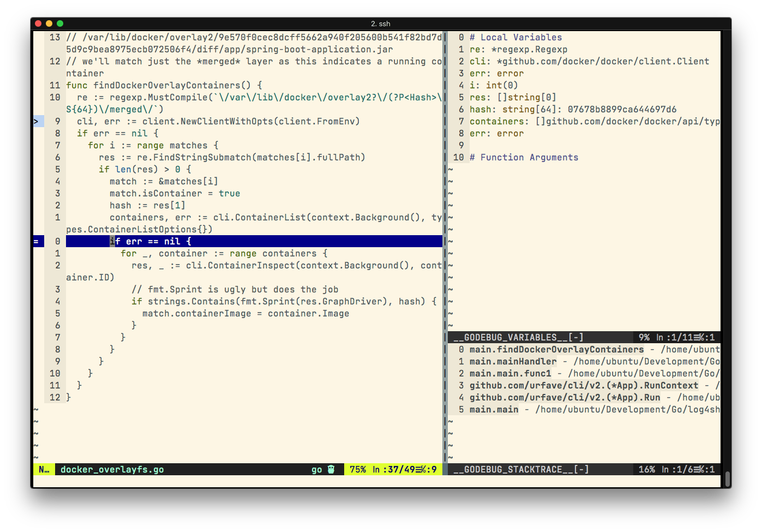The image size is (762, 532).
Task: Click the N.. normal mode indicator
Action: [x=44, y=469]
